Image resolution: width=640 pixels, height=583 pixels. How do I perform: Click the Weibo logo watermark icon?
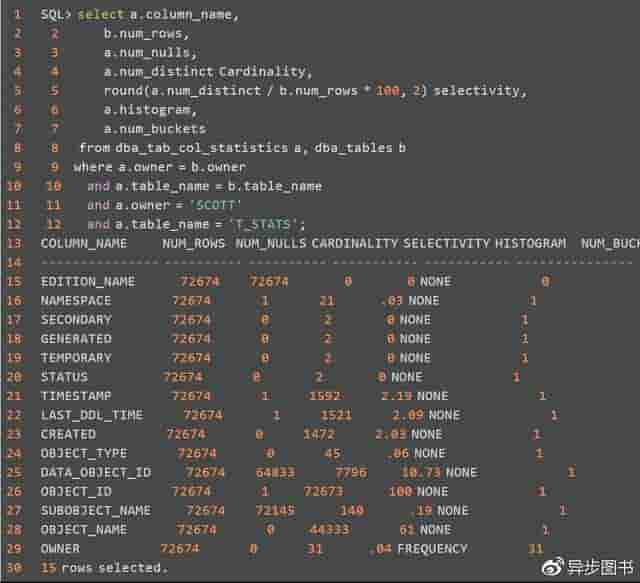pyautogui.click(x=553, y=567)
